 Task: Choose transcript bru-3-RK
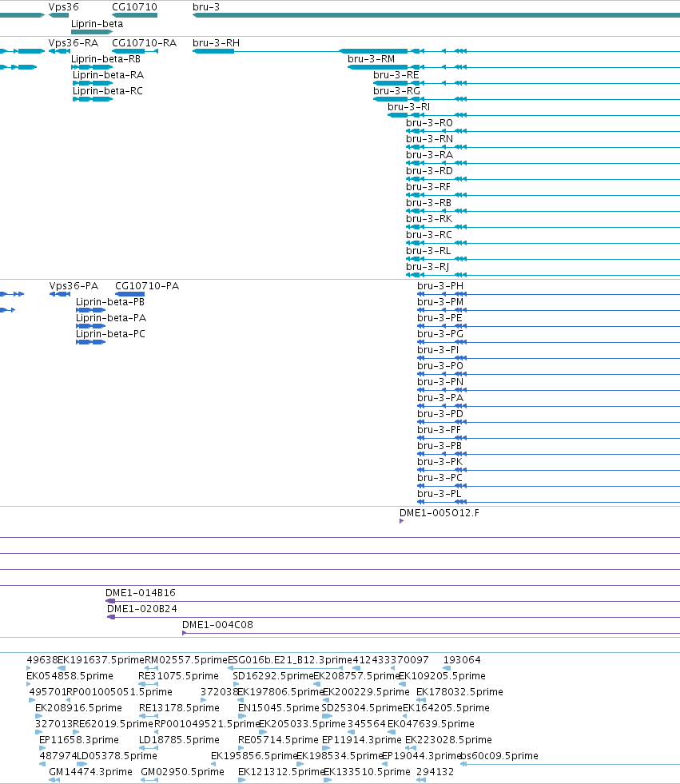429,219
